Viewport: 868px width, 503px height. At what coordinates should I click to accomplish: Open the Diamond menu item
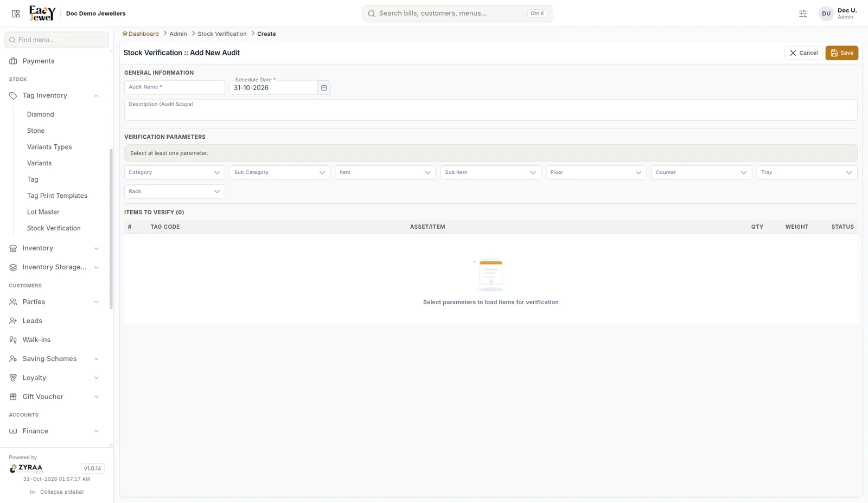tap(40, 114)
